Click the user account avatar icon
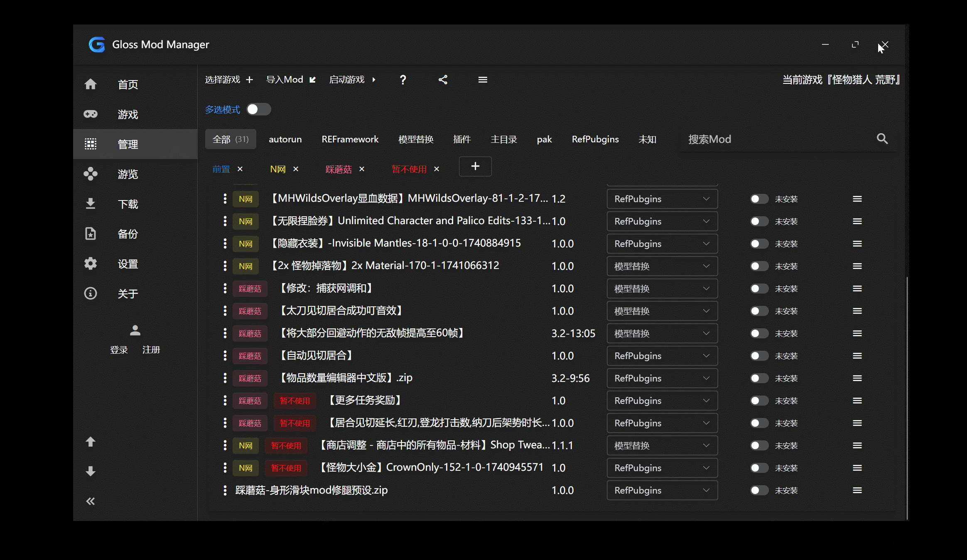967x560 pixels. (x=135, y=330)
